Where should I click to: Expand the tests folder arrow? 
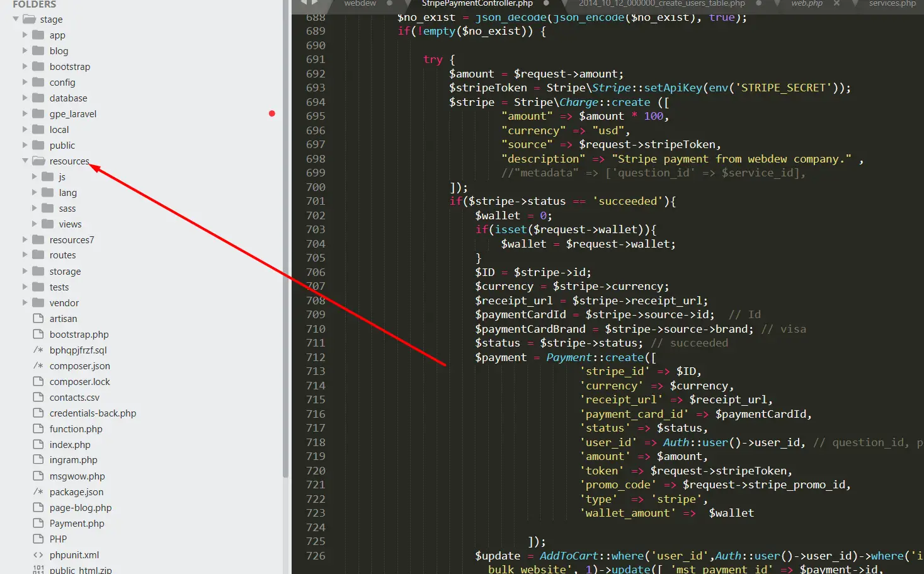[x=25, y=287]
